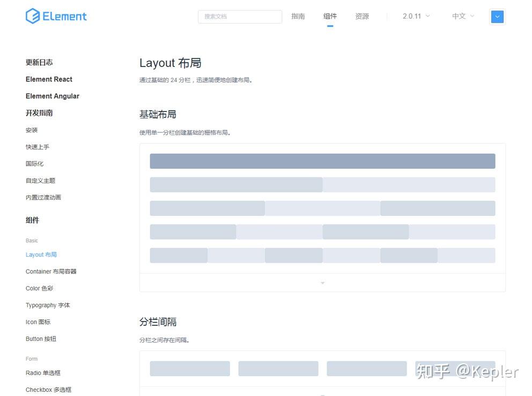Click the Element logo in the header

56,16
